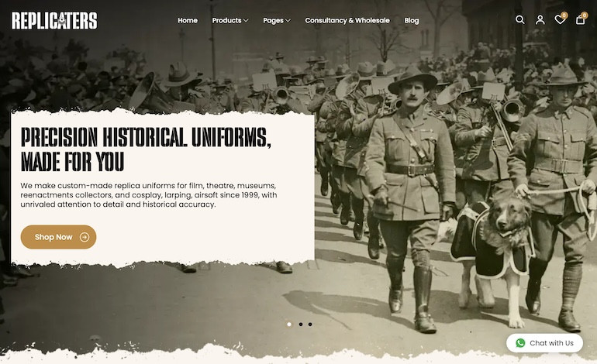
Task: Click the chevron next to Pages
Action: coord(288,21)
